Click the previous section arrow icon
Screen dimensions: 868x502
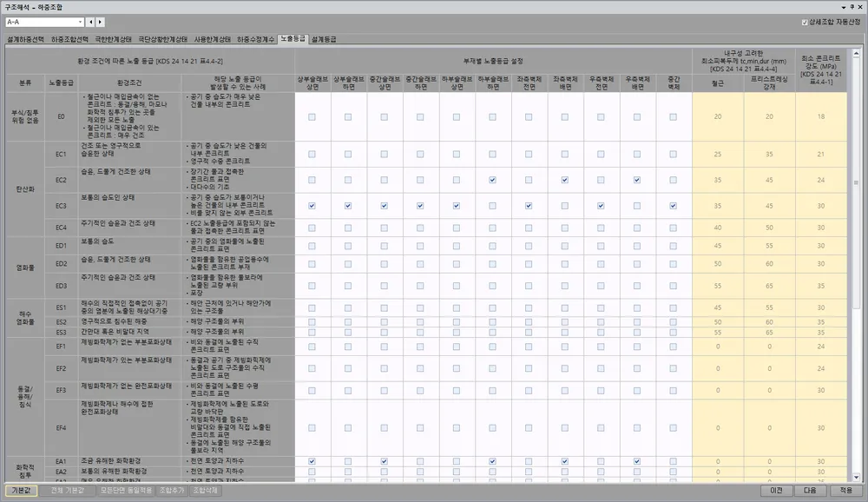tap(91, 23)
